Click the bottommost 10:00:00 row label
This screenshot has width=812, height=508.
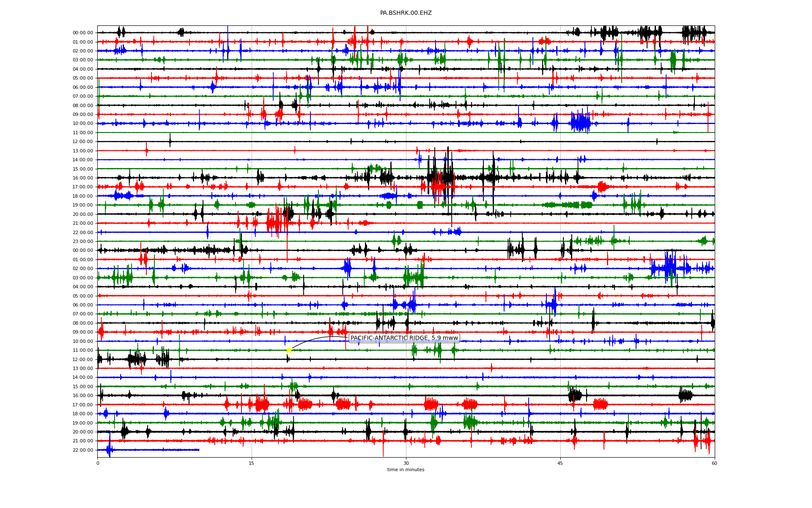click(83, 341)
